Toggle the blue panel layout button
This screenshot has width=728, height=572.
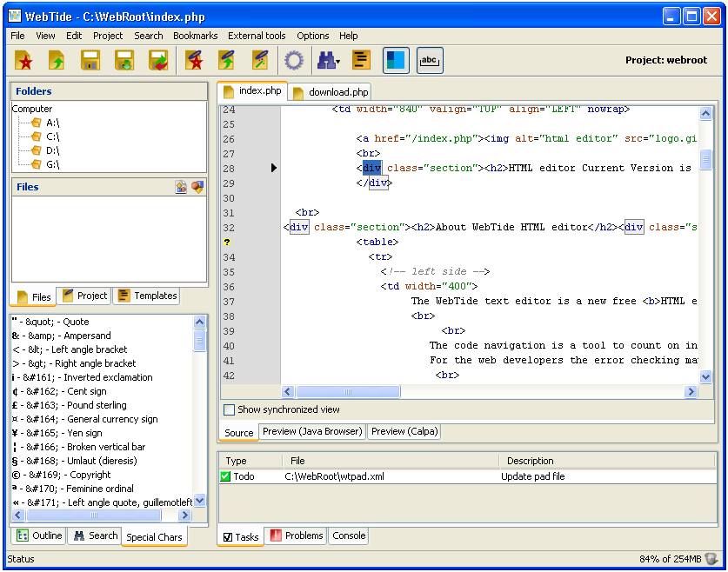click(396, 60)
